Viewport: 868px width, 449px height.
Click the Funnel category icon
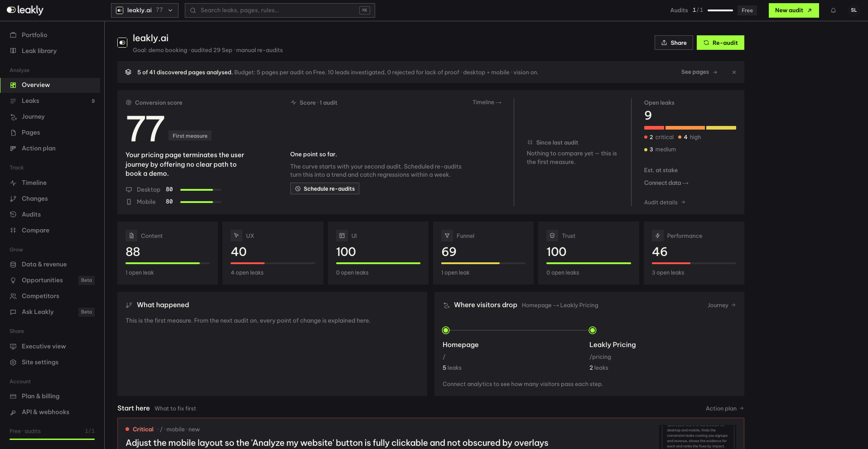pos(447,236)
